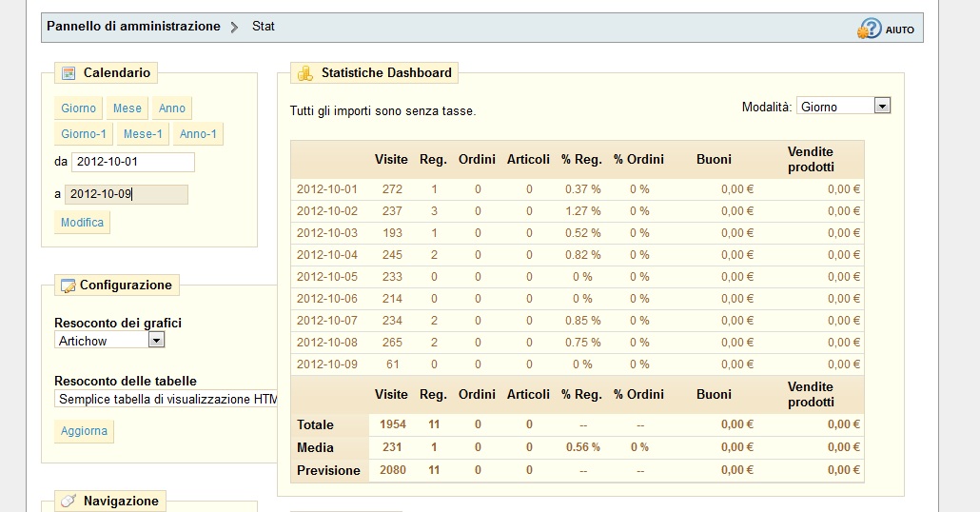Click the top Buoni column header
The image size is (980, 512).
714,160
